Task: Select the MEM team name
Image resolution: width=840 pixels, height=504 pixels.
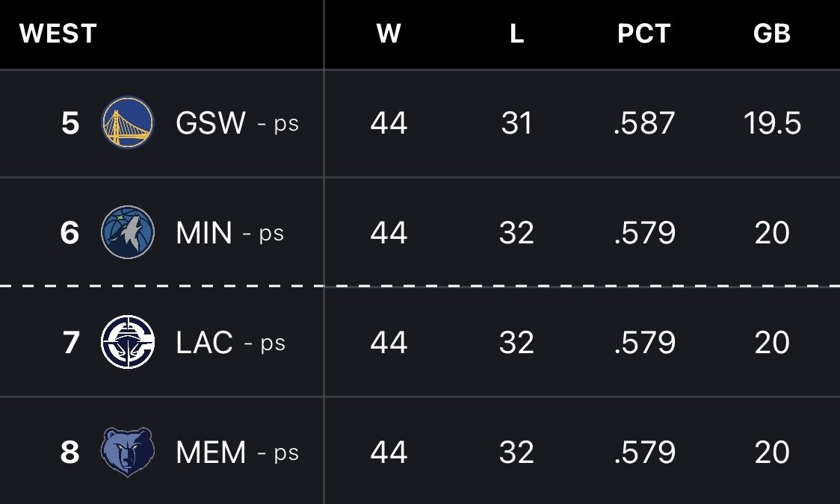Action: 211,452
